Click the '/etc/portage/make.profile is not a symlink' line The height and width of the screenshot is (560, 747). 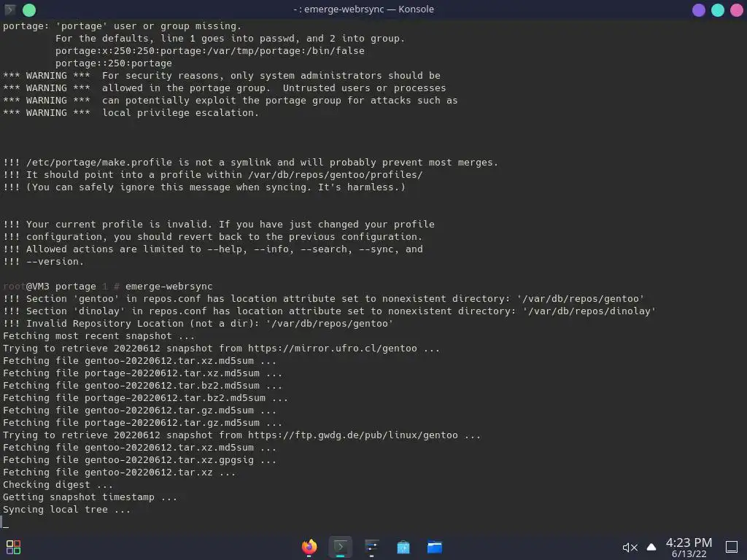coord(251,163)
